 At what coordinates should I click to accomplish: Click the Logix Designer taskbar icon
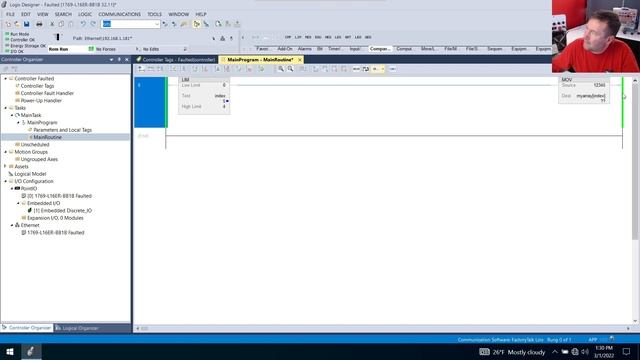(x=31, y=351)
